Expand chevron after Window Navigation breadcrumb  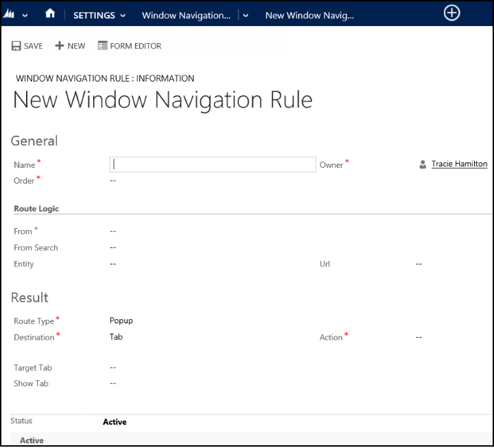[x=246, y=16]
